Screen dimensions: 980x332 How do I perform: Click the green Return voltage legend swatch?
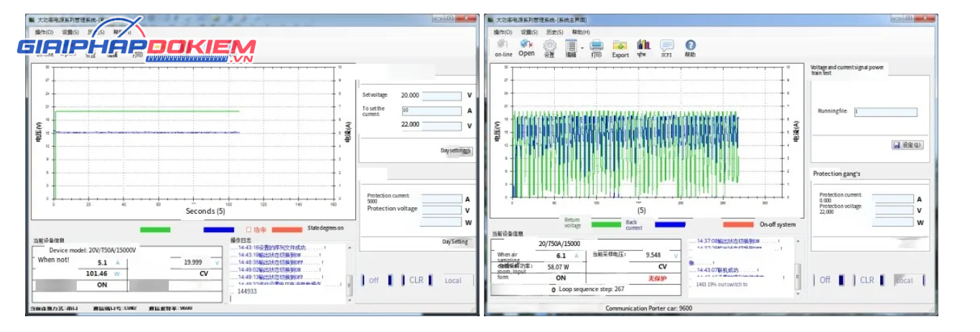pyautogui.click(x=606, y=224)
